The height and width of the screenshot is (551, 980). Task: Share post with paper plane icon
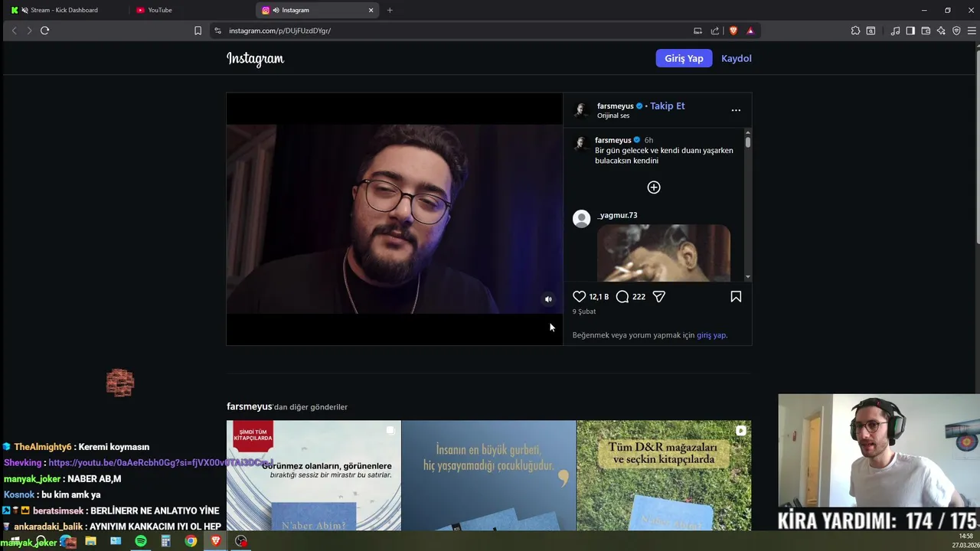[x=659, y=296]
